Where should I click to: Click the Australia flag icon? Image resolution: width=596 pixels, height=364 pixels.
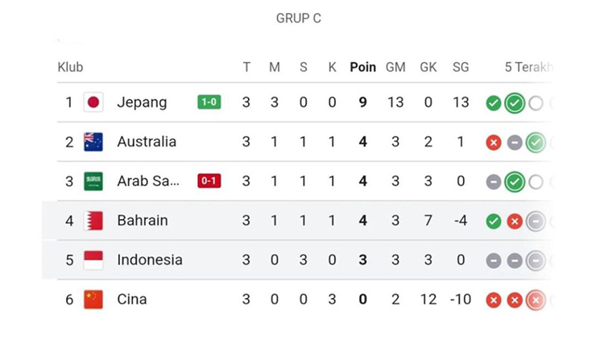(93, 142)
